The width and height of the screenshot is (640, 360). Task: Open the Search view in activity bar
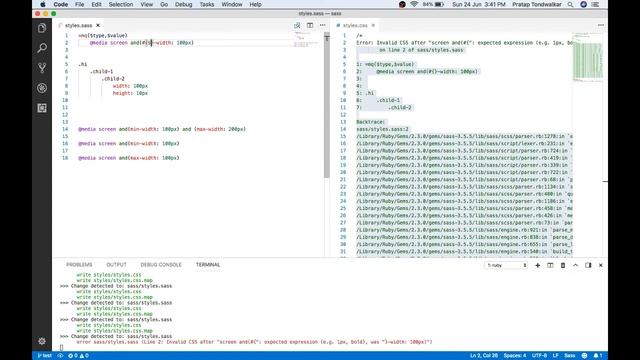point(42,48)
